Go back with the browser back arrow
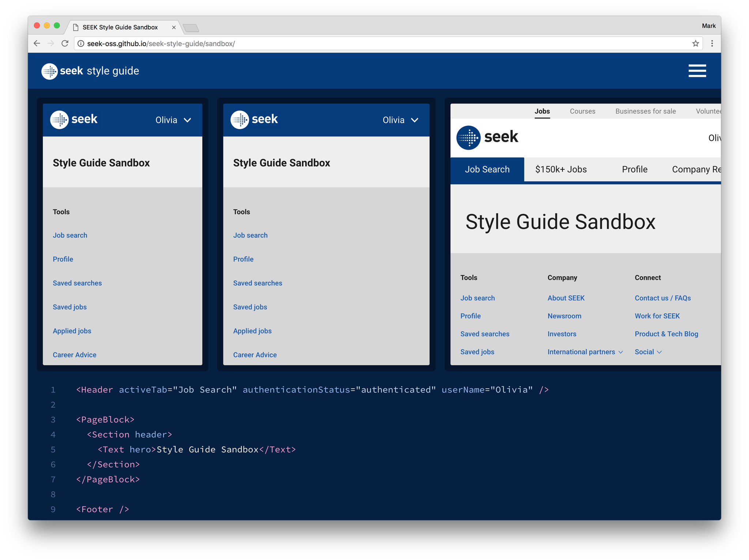The height and width of the screenshot is (560, 749). click(x=37, y=43)
